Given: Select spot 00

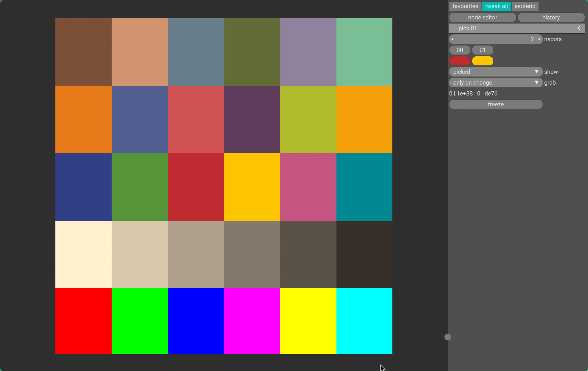Looking at the screenshot, I should pyautogui.click(x=460, y=50).
